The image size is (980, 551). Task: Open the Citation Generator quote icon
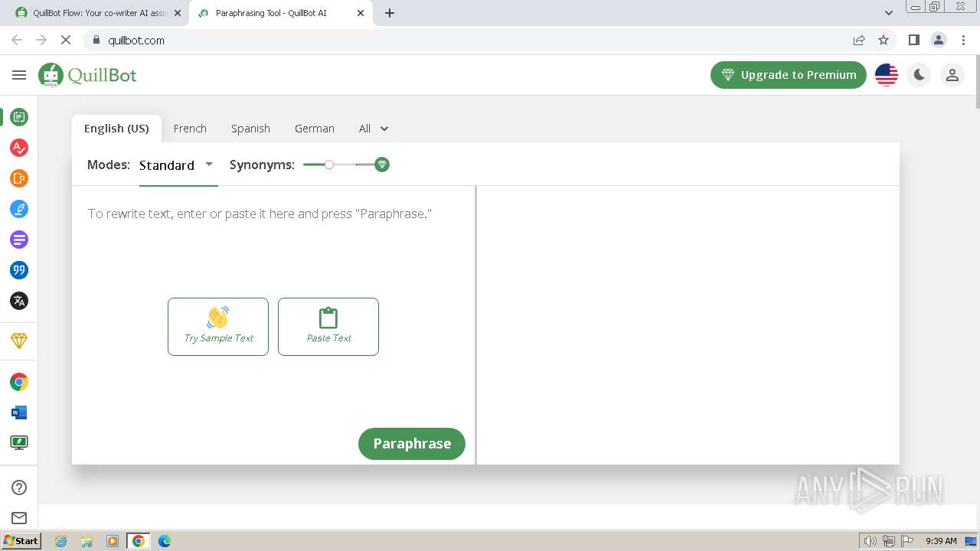[19, 270]
